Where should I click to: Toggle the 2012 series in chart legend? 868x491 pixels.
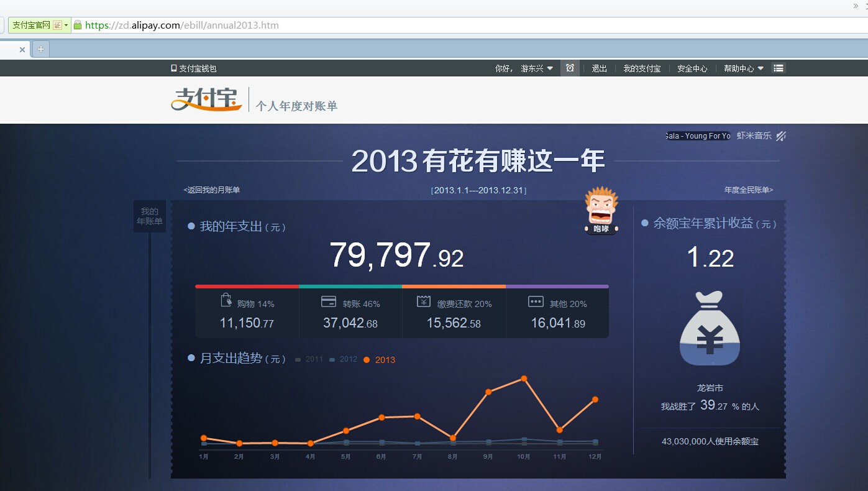pos(344,359)
